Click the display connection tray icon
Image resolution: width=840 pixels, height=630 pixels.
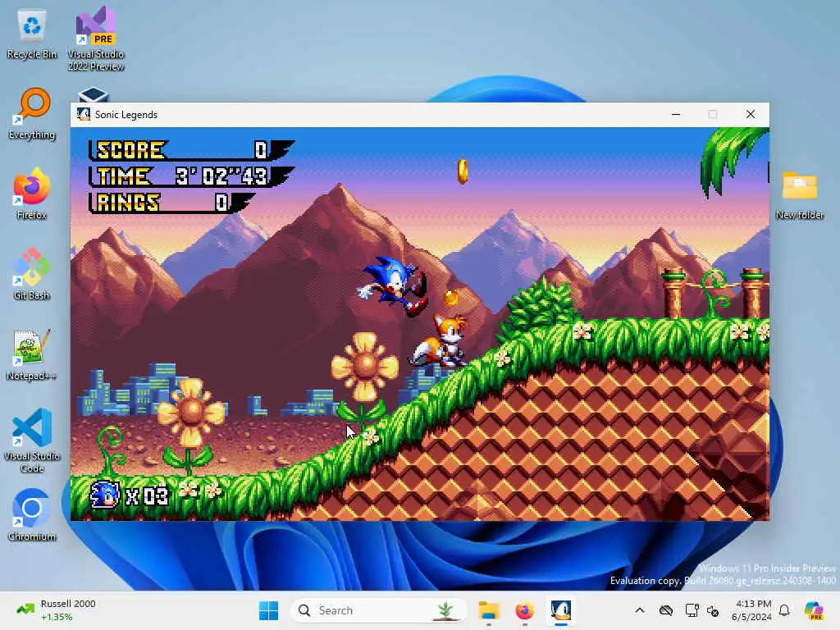(x=692, y=610)
